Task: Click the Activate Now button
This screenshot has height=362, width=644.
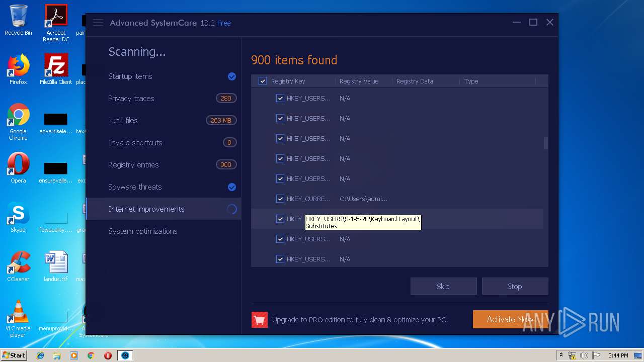Action: 510,319
